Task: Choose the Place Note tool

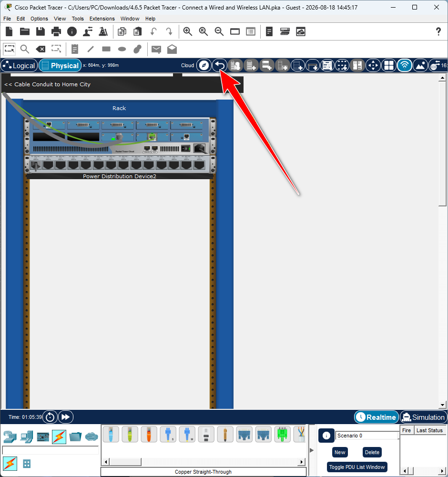Action: pyautogui.click(x=74, y=49)
